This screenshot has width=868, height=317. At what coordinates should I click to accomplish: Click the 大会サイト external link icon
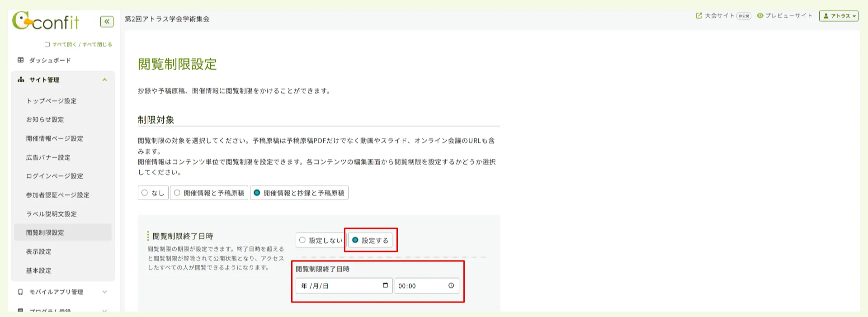699,16
